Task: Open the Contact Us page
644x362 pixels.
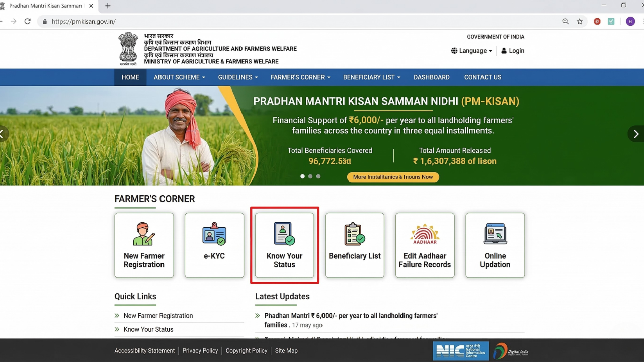Action: 482,77
